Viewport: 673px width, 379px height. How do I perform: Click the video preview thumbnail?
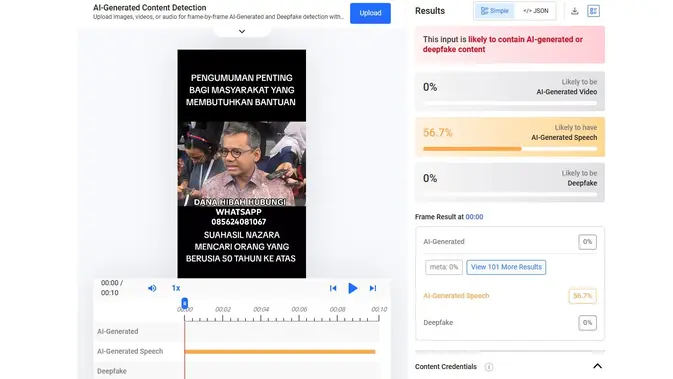[242, 164]
